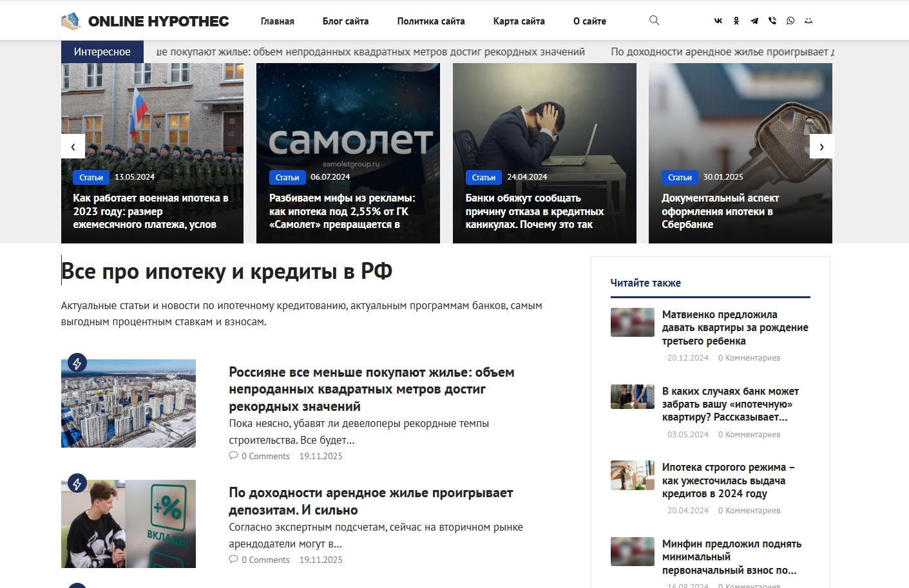This screenshot has width=909, height=588.
Task: Click comment bubble icon under unsold housing article
Action: (233, 456)
